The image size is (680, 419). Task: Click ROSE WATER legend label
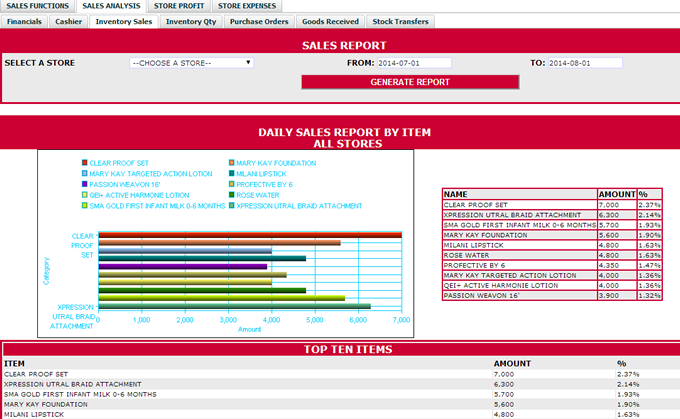pyautogui.click(x=258, y=195)
